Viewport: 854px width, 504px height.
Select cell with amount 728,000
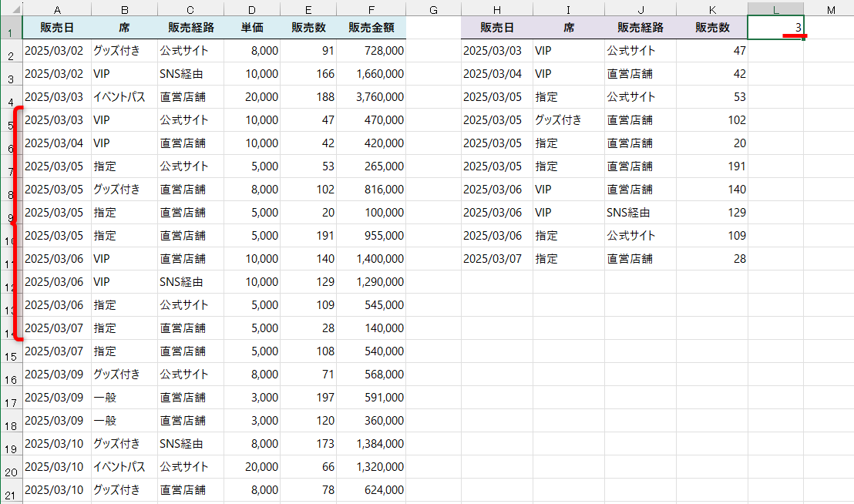372,51
